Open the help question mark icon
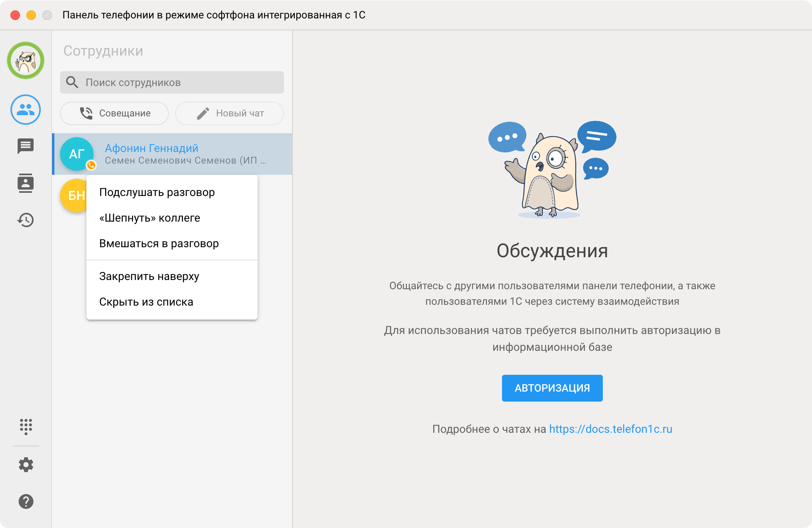The image size is (812, 528). (x=26, y=502)
